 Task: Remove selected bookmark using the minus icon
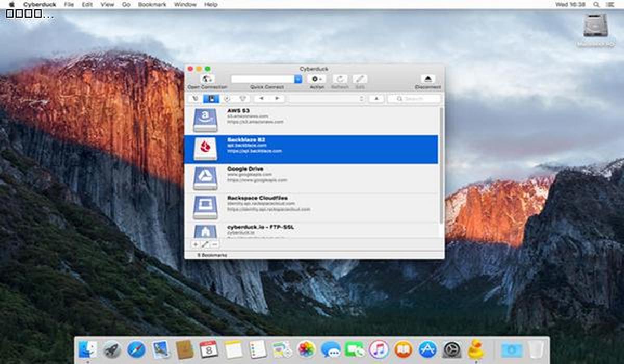(x=215, y=244)
